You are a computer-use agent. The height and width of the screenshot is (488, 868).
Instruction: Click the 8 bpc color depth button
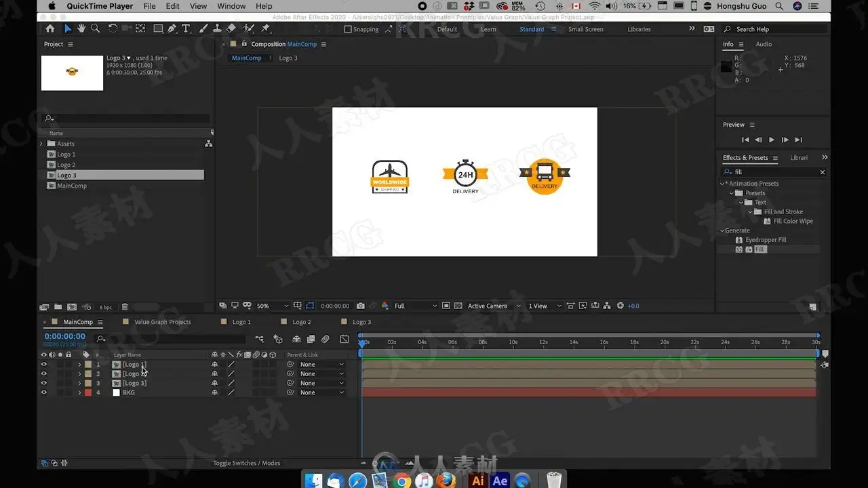point(105,307)
